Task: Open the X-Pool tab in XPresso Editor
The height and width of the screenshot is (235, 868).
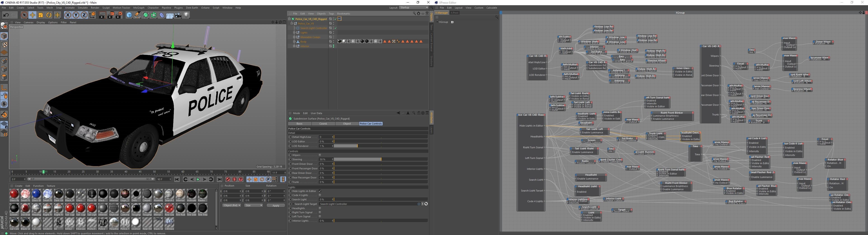Action: pos(455,13)
